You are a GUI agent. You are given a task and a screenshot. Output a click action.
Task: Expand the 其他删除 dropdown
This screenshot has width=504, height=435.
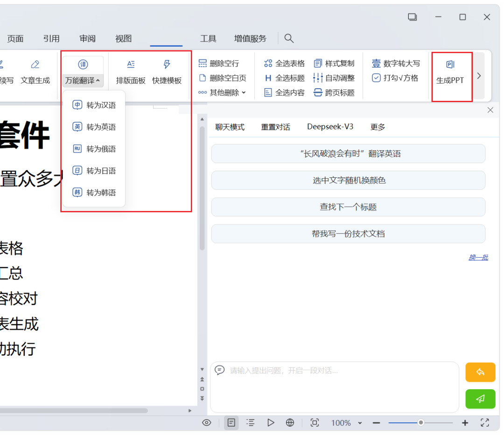223,92
